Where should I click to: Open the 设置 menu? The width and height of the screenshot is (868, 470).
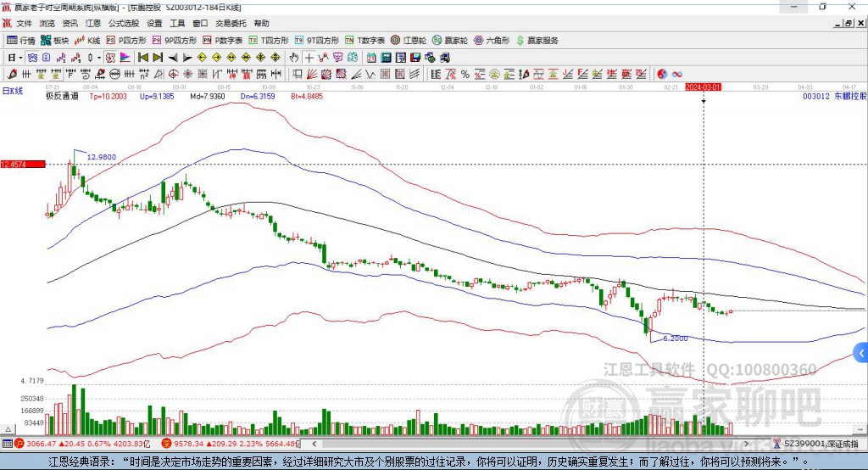154,23
